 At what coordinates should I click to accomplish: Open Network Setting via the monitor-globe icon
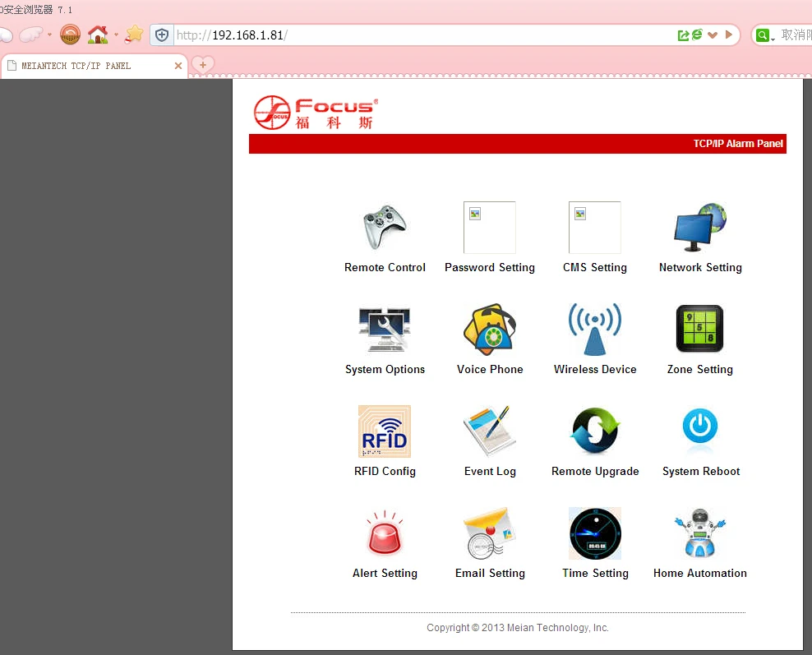pos(700,228)
